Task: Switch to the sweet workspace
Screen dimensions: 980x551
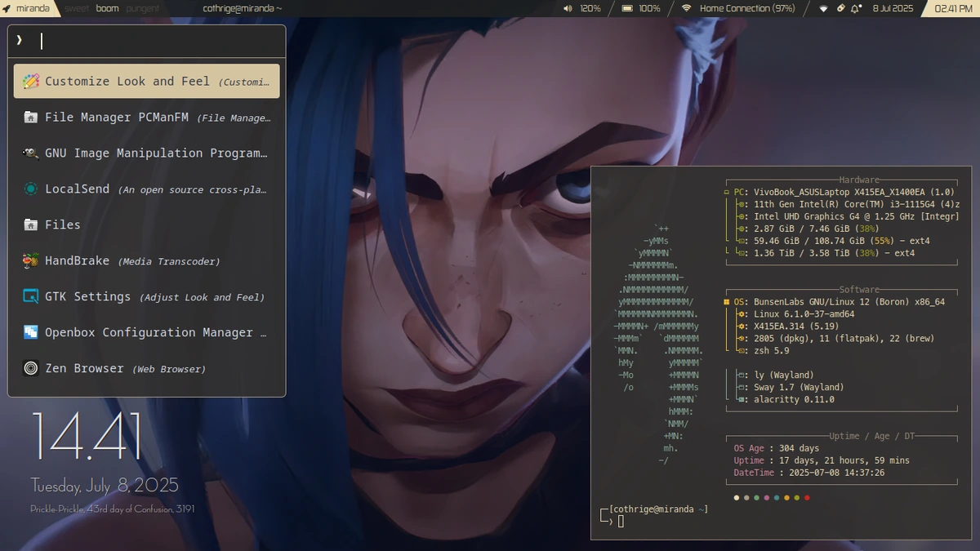Action: tap(76, 9)
